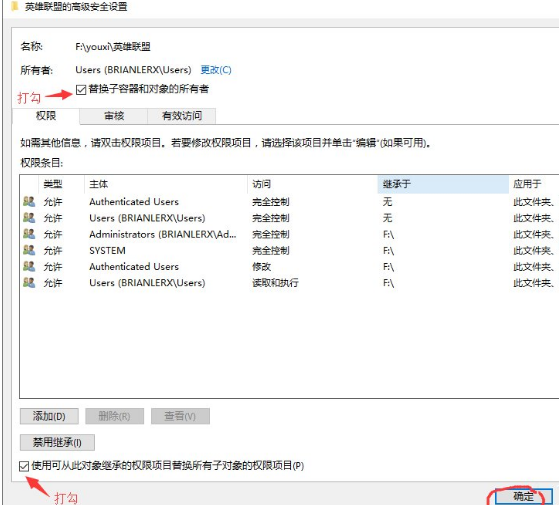Select the SYSTEM permission row

click(289, 251)
